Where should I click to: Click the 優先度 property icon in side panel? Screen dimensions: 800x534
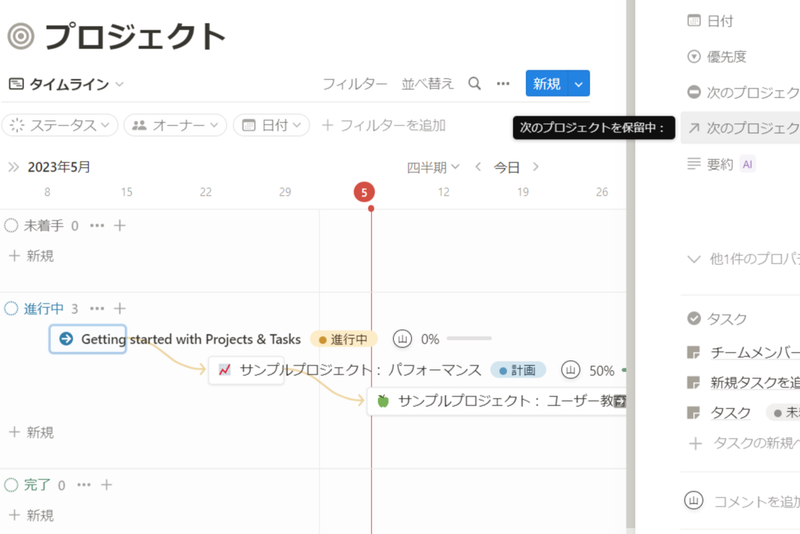tap(694, 56)
